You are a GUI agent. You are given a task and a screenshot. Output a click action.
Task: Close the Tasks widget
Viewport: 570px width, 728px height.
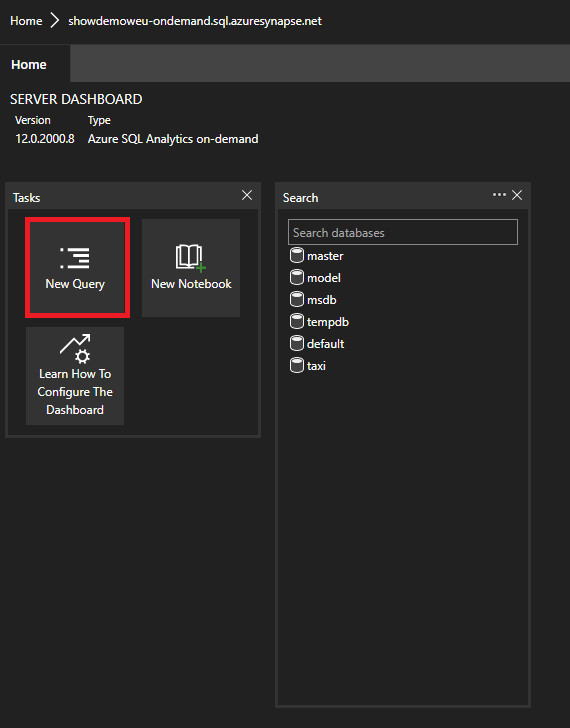click(x=247, y=195)
